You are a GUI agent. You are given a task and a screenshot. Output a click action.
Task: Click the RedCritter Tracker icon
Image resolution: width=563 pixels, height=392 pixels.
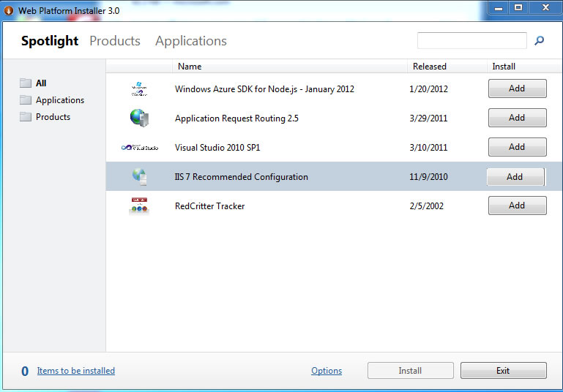point(139,206)
